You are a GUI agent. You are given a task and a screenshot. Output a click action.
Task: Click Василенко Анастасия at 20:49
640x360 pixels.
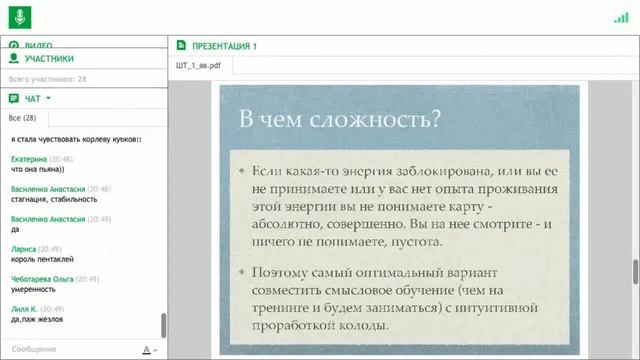pyautogui.click(x=48, y=219)
